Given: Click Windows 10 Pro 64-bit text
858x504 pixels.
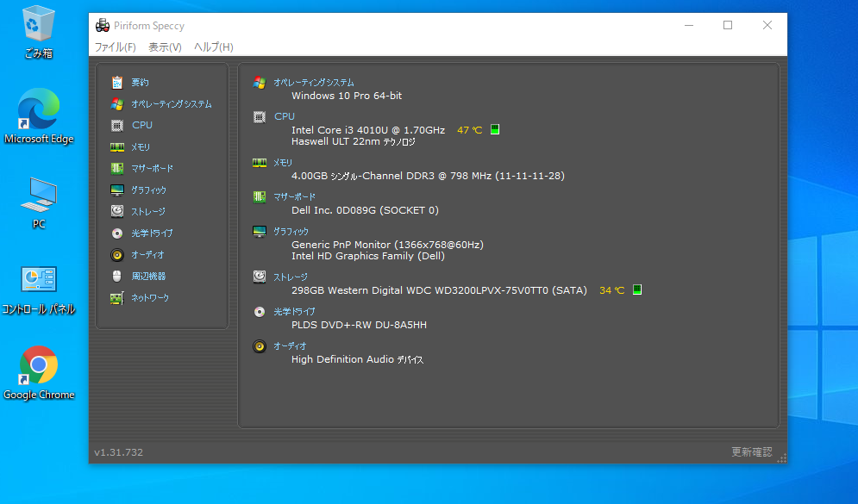Looking at the screenshot, I should pos(347,96).
